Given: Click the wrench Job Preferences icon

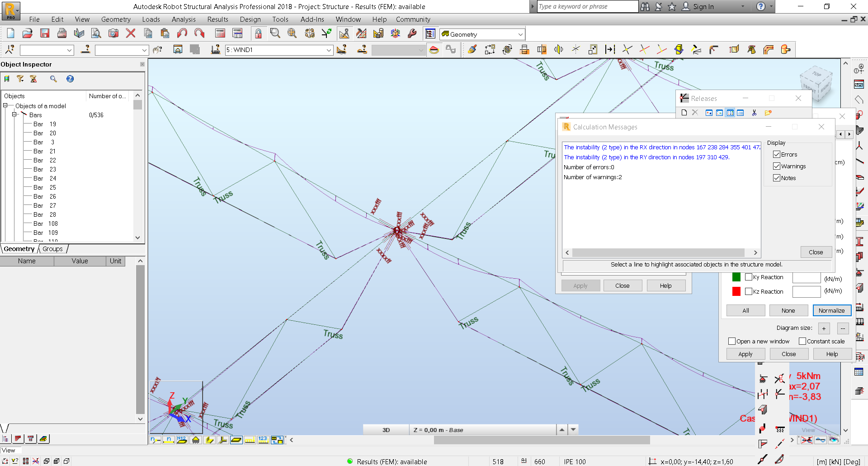Looking at the screenshot, I should click(412, 33).
